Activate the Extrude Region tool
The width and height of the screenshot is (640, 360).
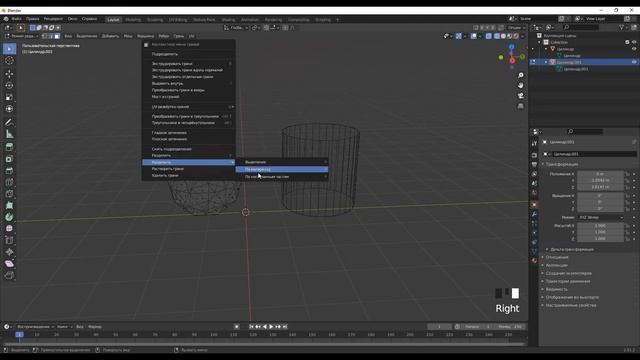pyautogui.click(x=9, y=147)
